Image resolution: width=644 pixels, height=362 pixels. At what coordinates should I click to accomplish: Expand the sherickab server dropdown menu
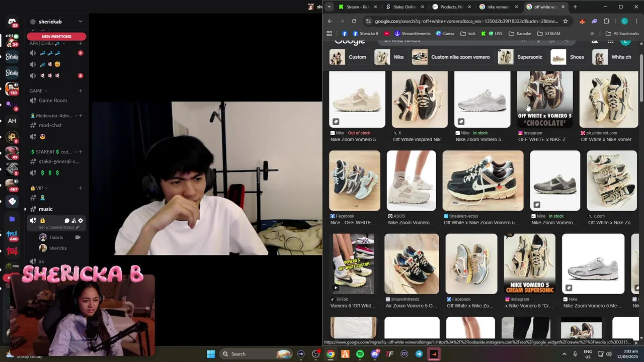point(80,22)
